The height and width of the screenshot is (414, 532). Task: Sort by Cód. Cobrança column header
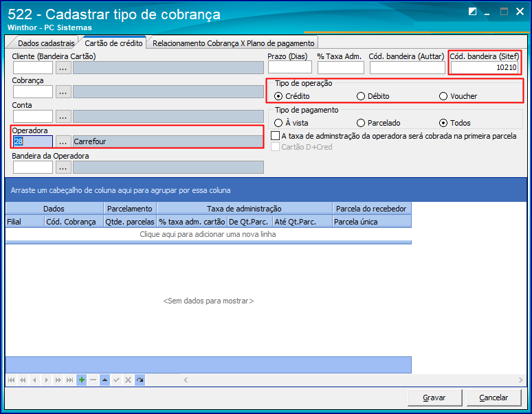(74, 222)
